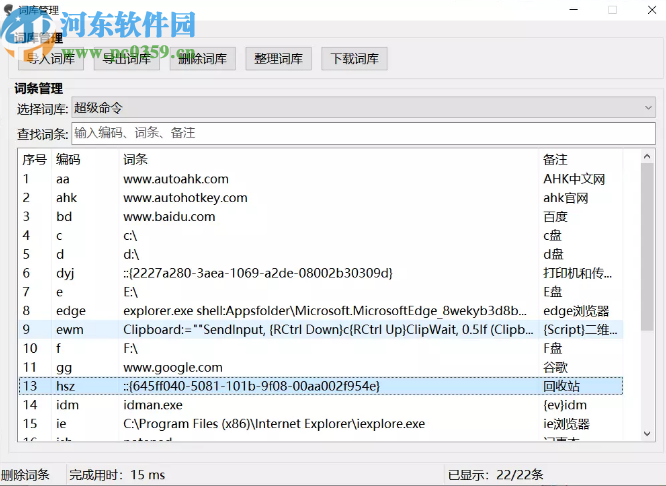The image size is (666, 486).
Task: Click the list scrollbar up arrow
Action: pos(647,156)
